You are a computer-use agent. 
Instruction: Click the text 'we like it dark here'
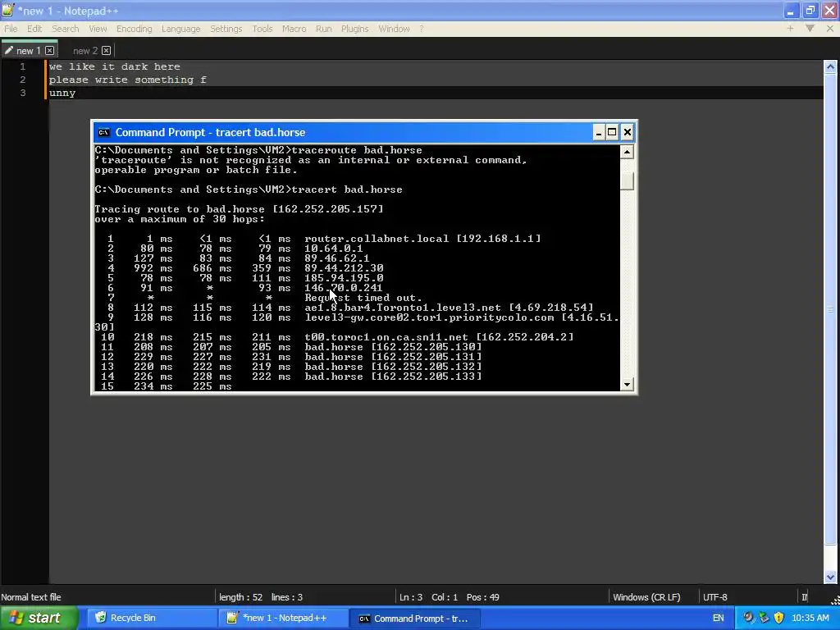(x=115, y=66)
